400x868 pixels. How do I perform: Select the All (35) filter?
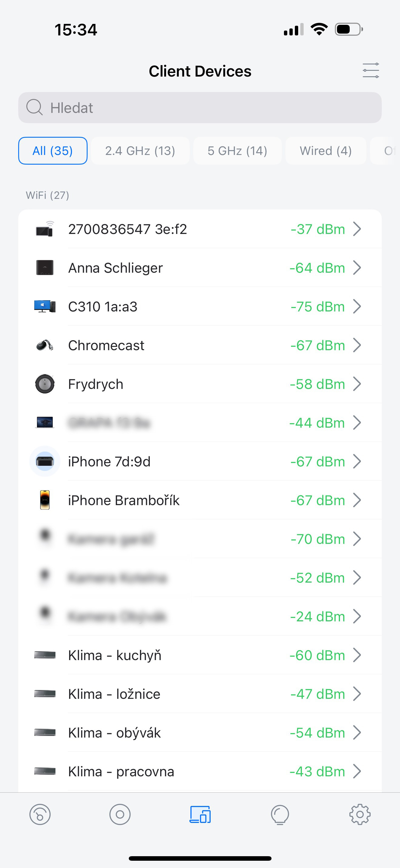coord(53,151)
